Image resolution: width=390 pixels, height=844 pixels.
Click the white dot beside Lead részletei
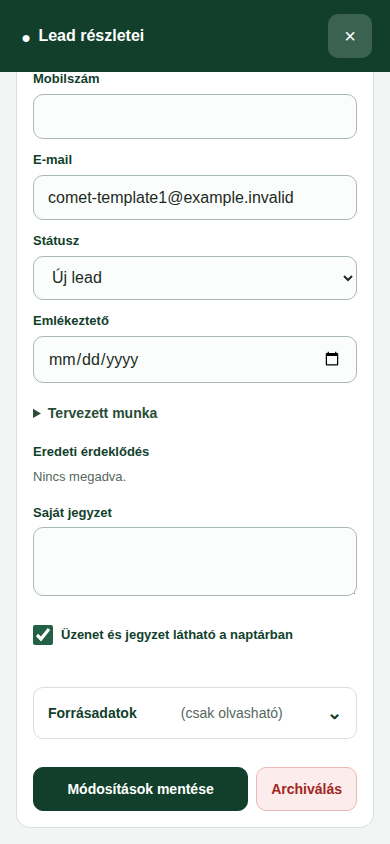tap(26, 38)
